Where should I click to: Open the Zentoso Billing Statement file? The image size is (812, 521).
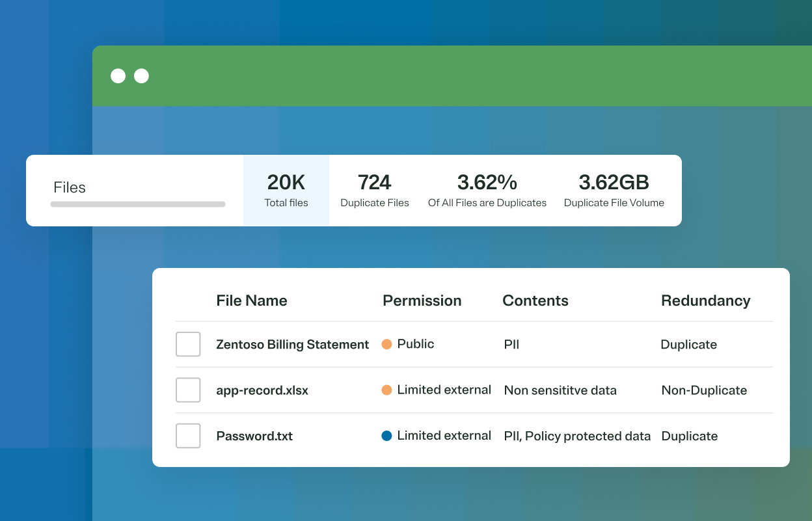(293, 345)
